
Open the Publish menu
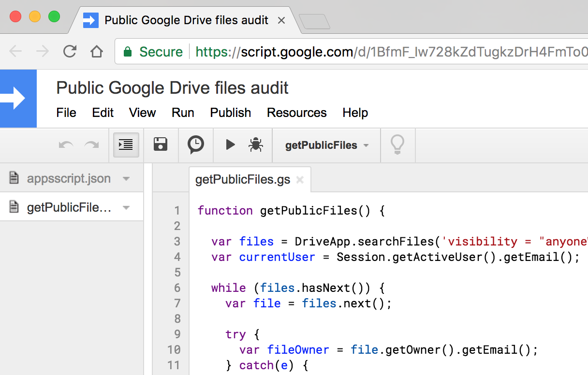pos(230,113)
